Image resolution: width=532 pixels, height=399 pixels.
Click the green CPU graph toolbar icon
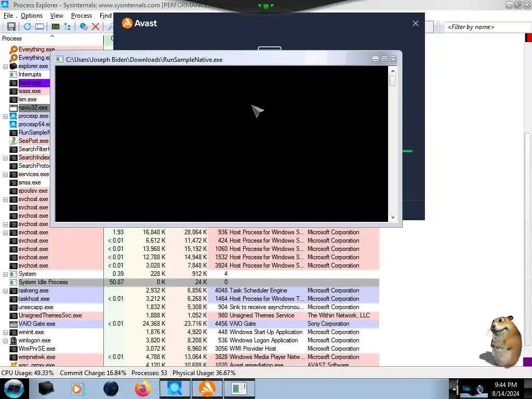55,26
